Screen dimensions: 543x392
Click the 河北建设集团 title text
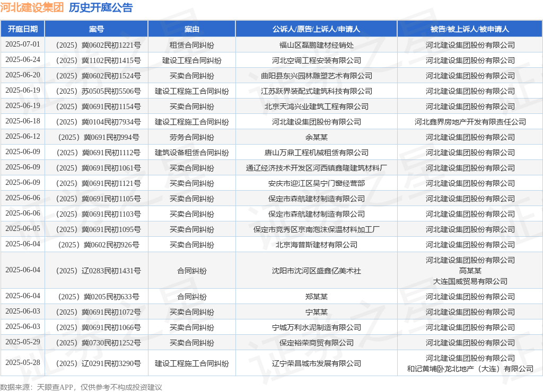pos(32,7)
